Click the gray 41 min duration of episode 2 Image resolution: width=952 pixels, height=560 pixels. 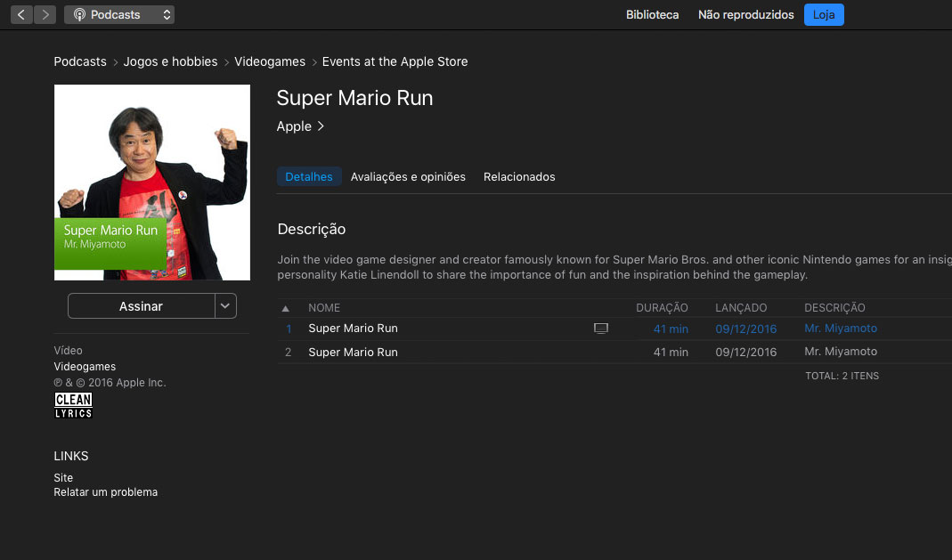click(671, 352)
